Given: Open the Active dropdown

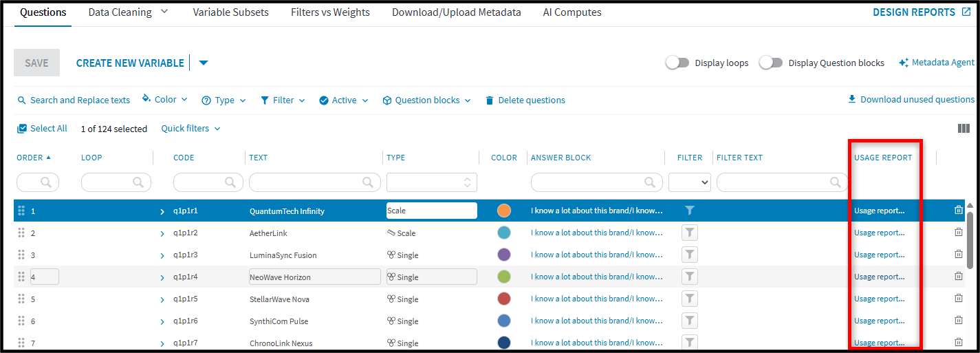Looking at the screenshot, I should [x=344, y=100].
